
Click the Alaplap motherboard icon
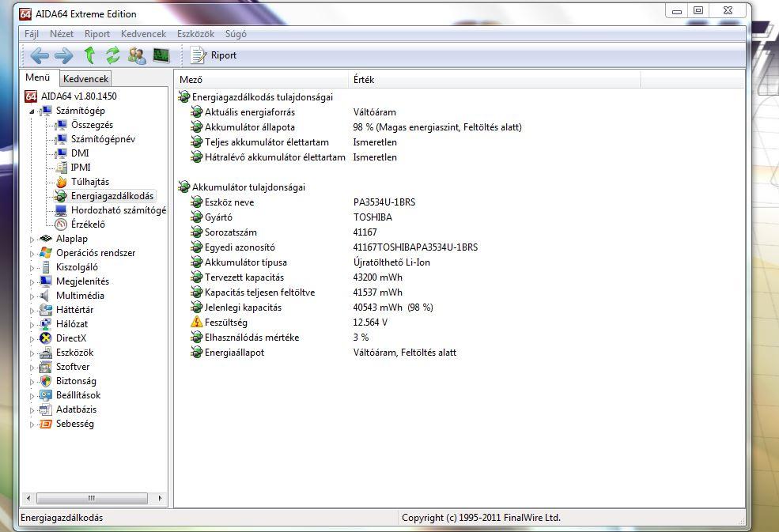pos(46,239)
